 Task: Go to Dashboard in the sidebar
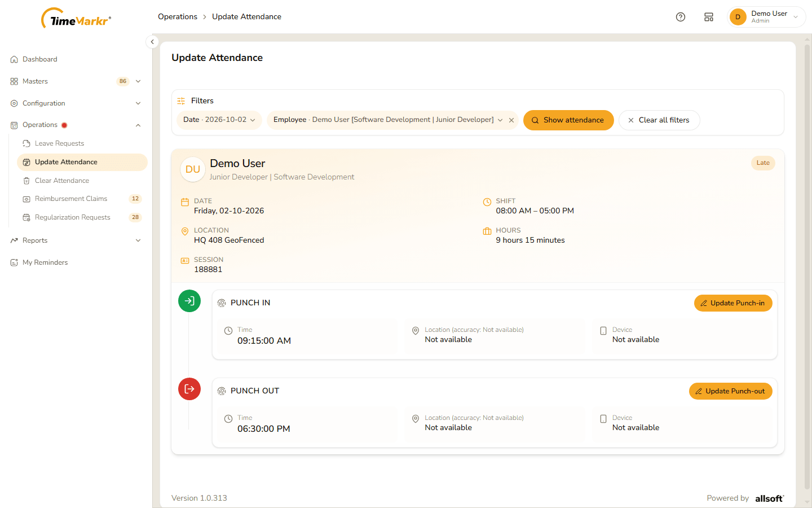(x=76, y=59)
